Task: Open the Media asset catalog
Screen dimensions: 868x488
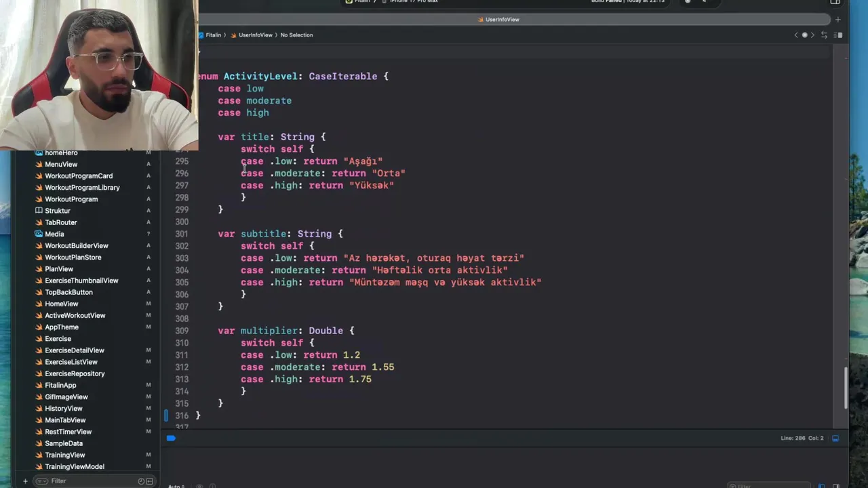Action: click(54, 234)
